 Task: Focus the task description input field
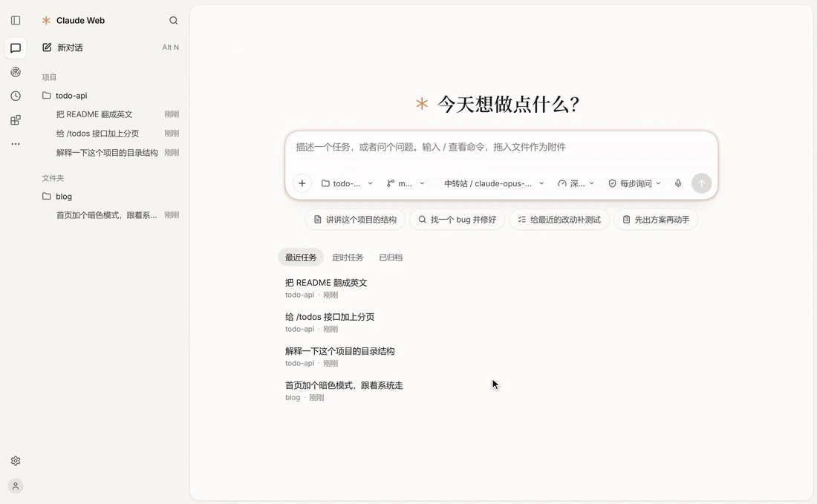tap(501, 148)
